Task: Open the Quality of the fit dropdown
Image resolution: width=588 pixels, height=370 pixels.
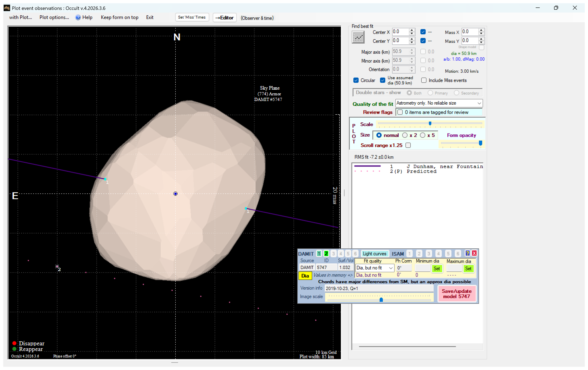Action: [x=479, y=103]
